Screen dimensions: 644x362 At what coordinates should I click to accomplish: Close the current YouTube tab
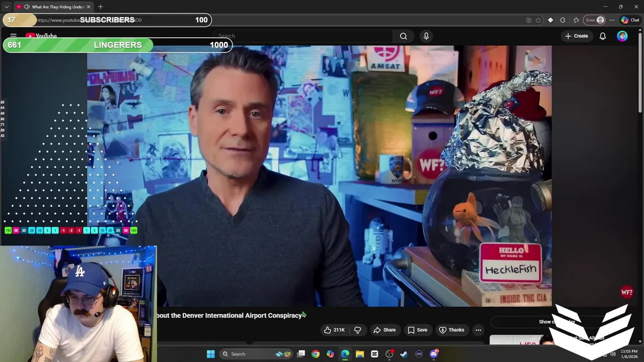(89, 7)
